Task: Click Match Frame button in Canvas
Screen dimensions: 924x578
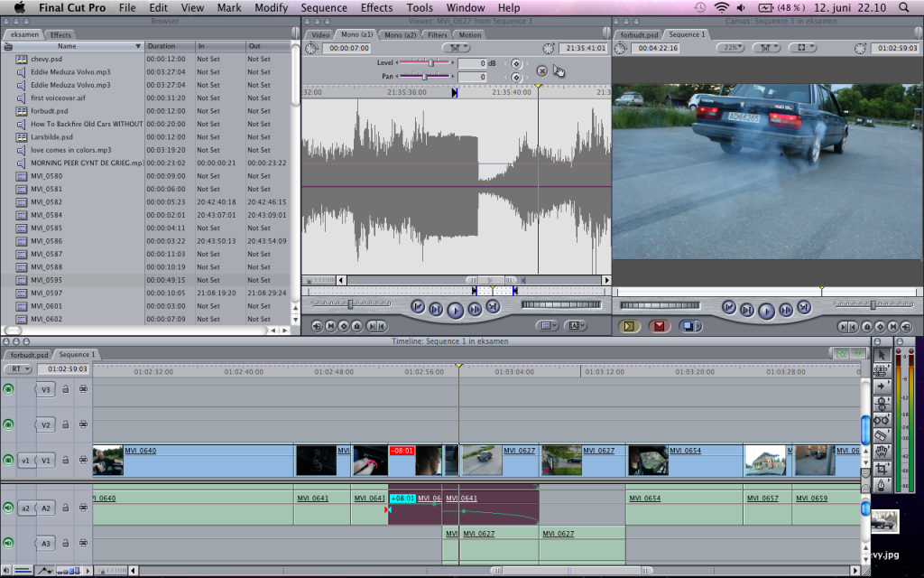Action: (906, 326)
